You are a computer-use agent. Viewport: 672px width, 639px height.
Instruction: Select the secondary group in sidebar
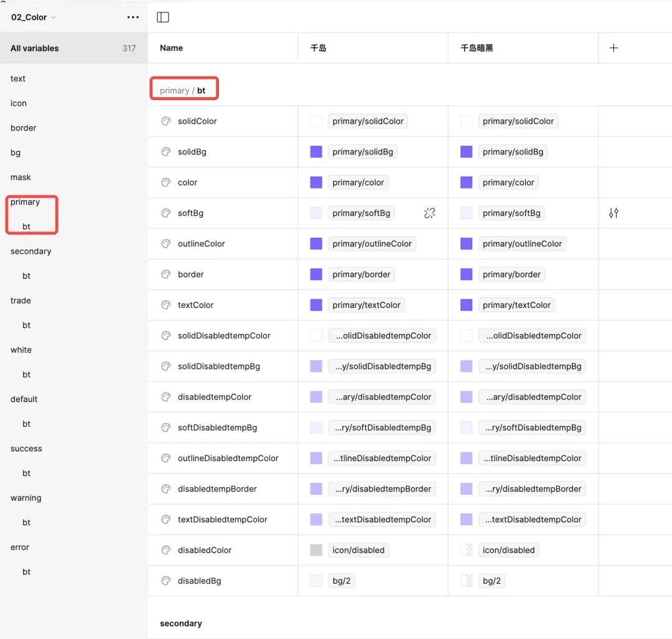tap(31, 251)
